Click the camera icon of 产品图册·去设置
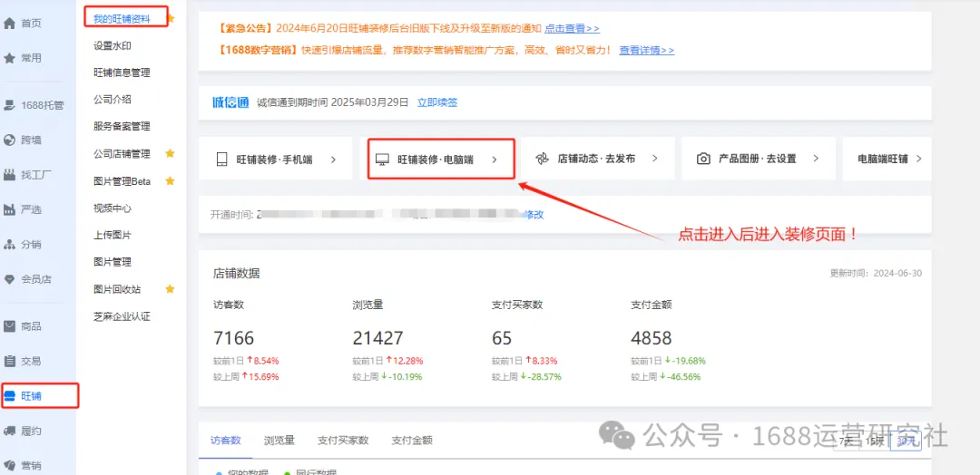 point(703,160)
